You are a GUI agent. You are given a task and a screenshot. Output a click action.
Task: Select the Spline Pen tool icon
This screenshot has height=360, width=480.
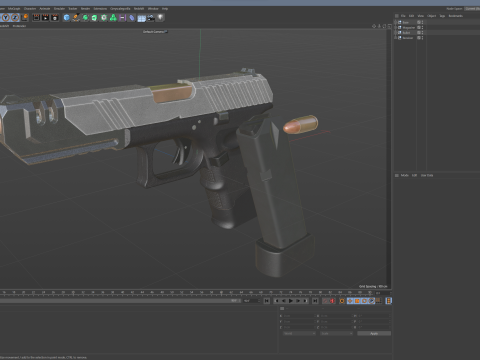click(76, 17)
